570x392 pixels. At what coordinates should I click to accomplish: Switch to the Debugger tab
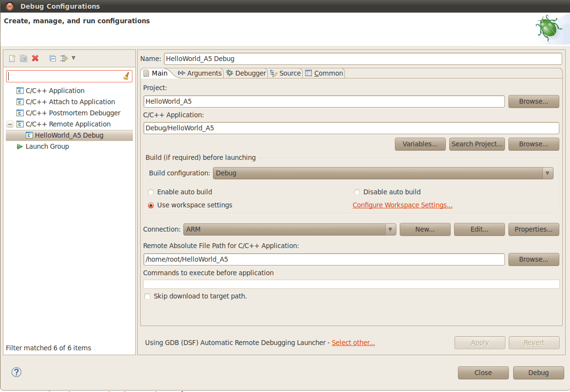[246, 73]
